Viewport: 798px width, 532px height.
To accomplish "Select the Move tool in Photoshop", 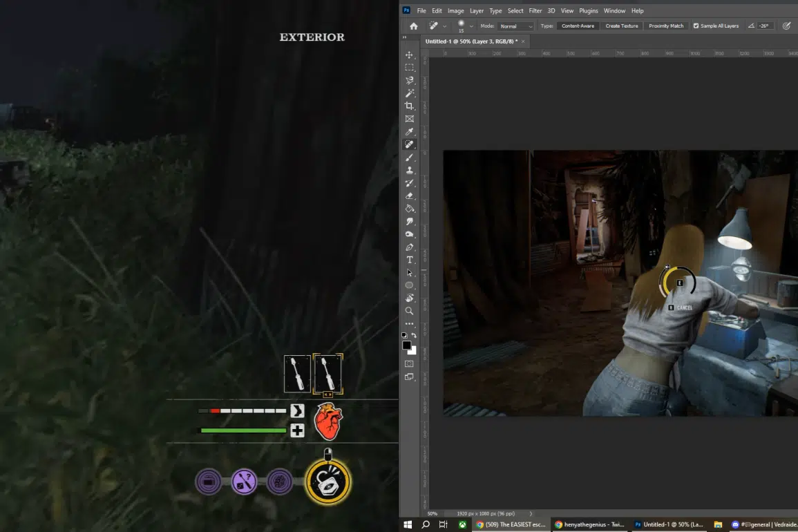I will [x=409, y=55].
